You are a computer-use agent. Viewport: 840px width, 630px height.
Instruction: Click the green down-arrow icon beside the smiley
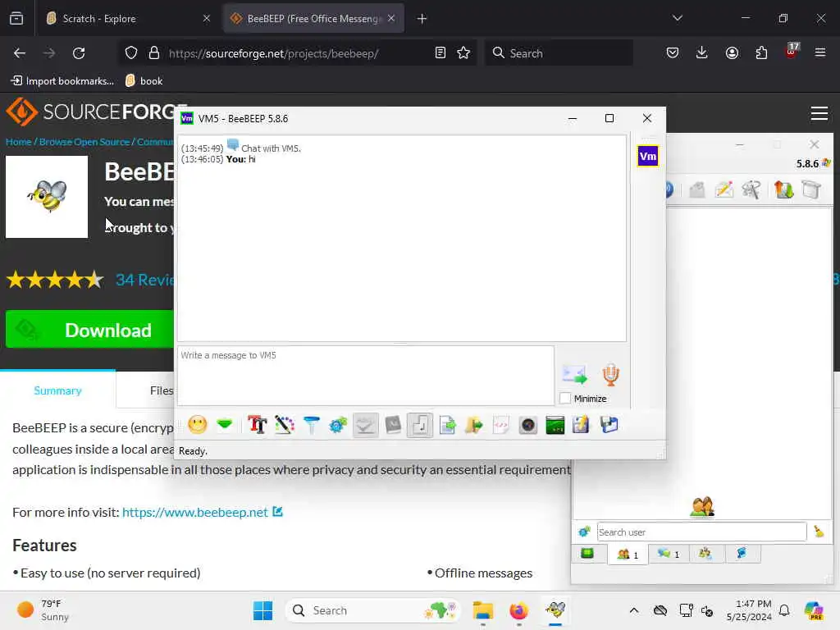pos(225,425)
